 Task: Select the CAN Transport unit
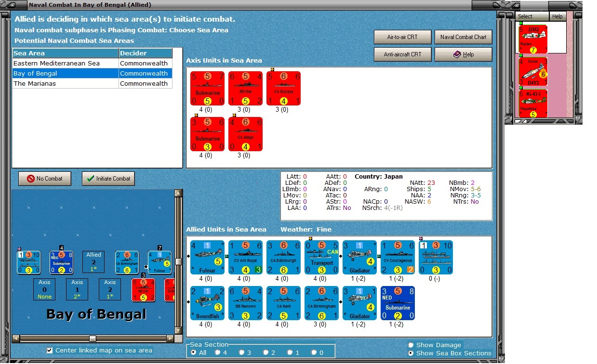point(321,258)
